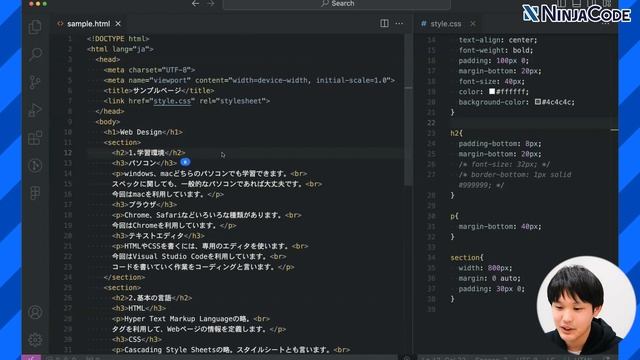
Task: Click the Hyper Text Markup Language line
Action: 191,318
